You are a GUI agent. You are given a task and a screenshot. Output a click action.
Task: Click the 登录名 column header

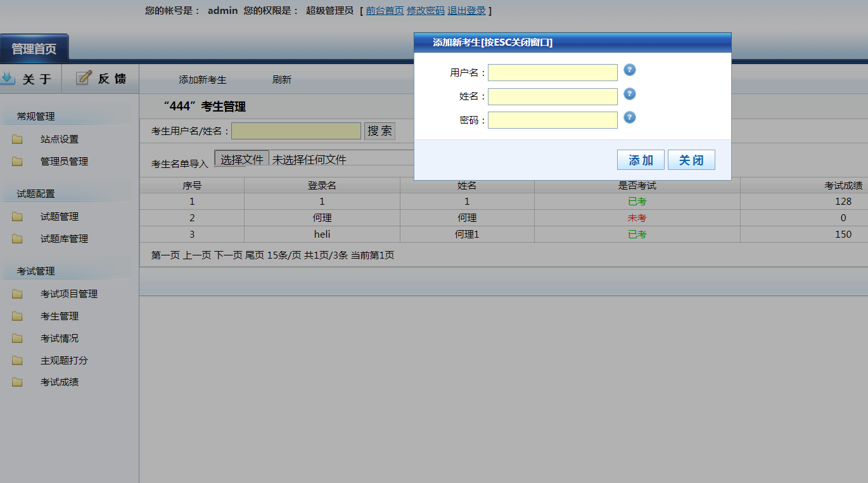pyautogui.click(x=322, y=185)
